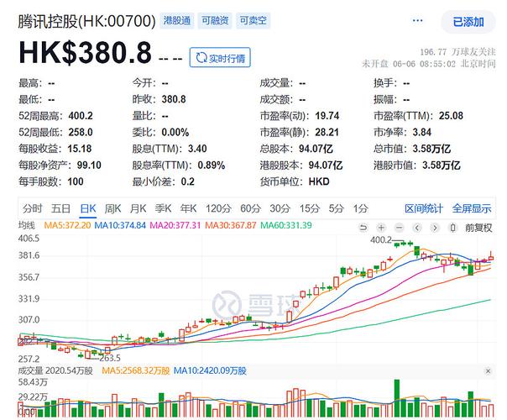Select the 年K chart tab
This screenshot has height=420, width=507.
pyautogui.click(x=188, y=208)
